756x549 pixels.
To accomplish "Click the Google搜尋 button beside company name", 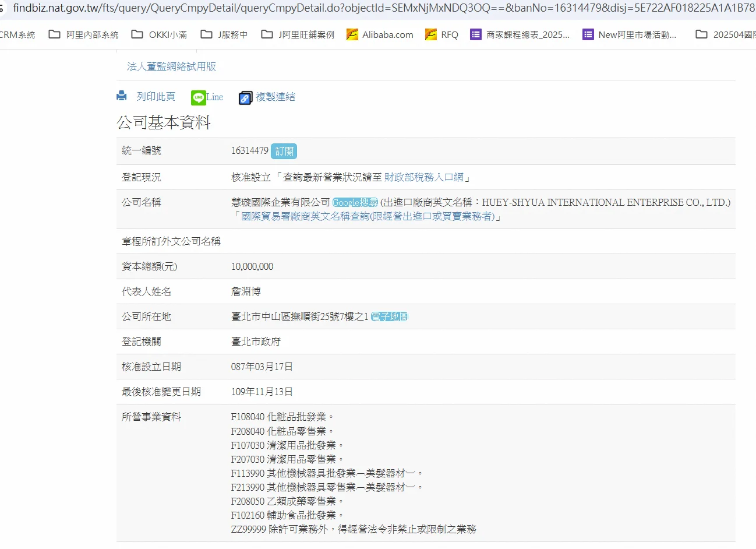I will click(x=355, y=203).
